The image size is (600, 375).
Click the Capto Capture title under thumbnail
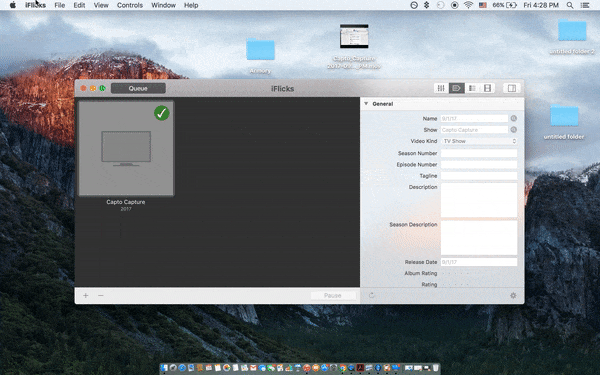(126, 202)
